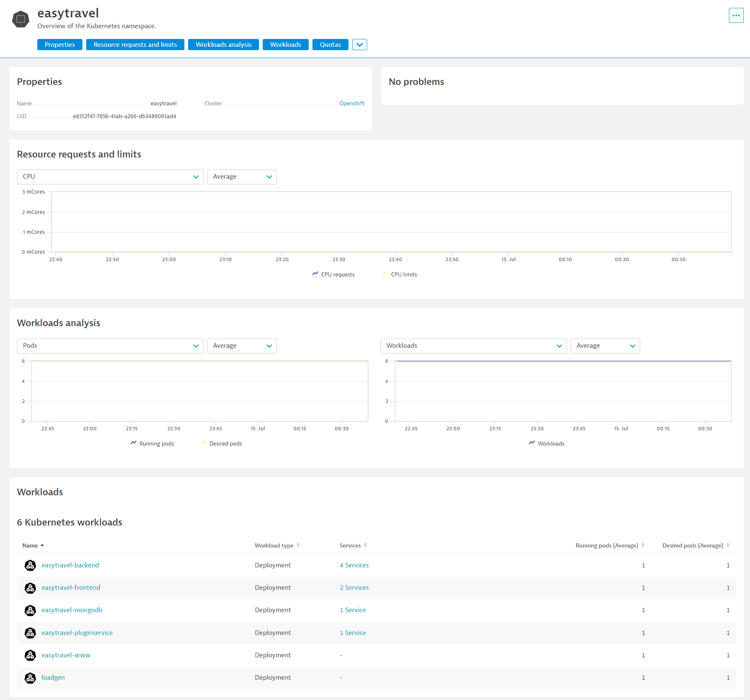Open easytravel-mongodb workload link
The width and height of the screenshot is (750, 700).
click(72, 610)
